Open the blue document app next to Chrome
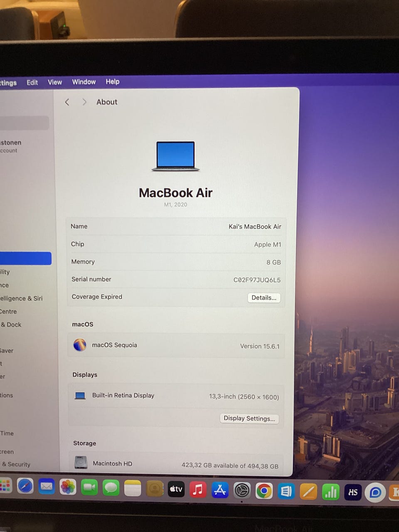This screenshot has height=532, width=399. (286, 491)
